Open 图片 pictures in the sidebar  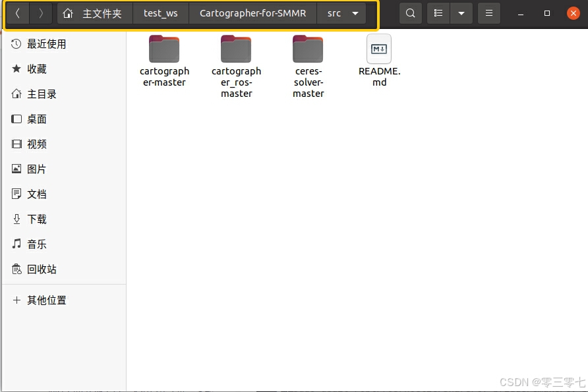[64, 169]
